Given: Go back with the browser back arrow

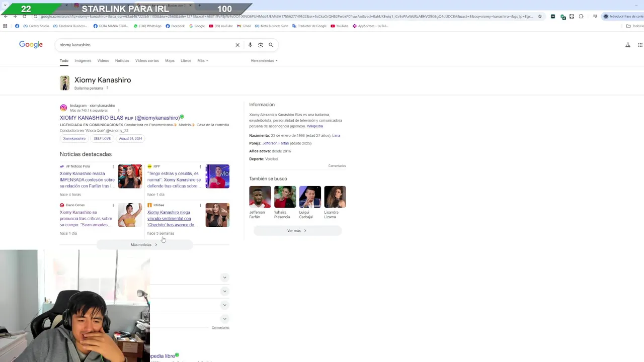Looking at the screenshot, I should tap(6, 16).
